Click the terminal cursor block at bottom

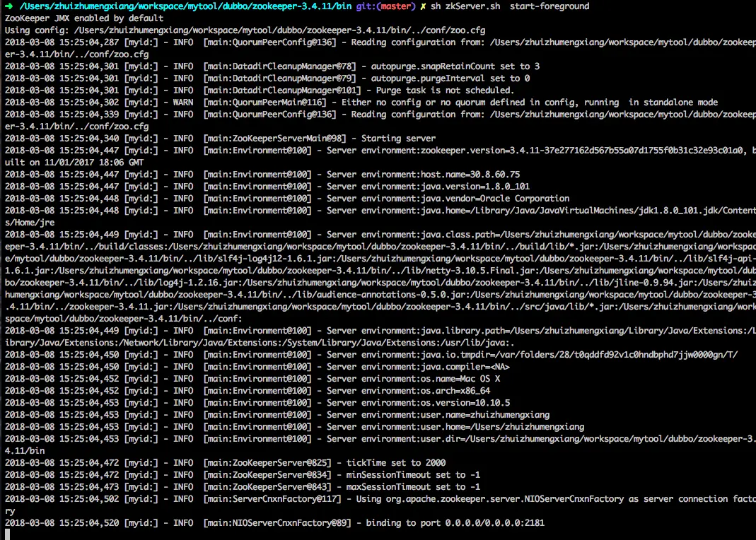[x=7, y=534]
